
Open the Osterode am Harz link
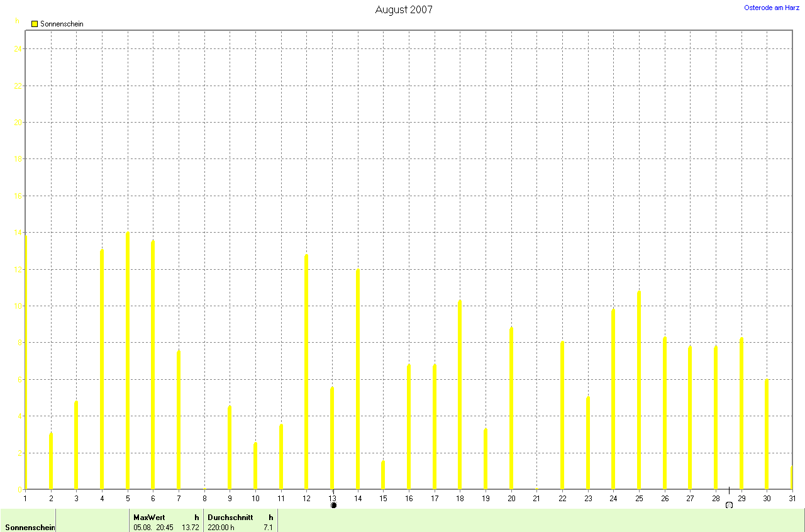coord(772,8)
